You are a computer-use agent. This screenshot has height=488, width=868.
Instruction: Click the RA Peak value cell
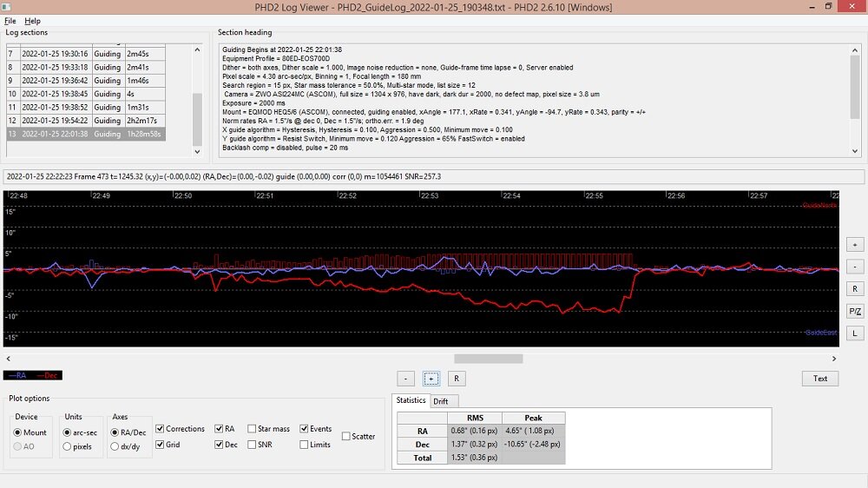tap(534, 431)
